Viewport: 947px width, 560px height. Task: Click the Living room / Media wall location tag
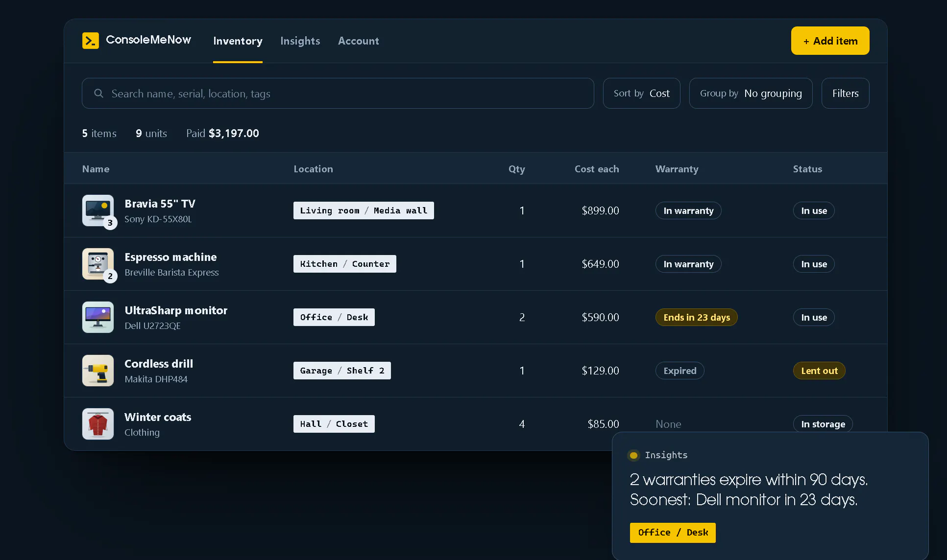[364, 210]
